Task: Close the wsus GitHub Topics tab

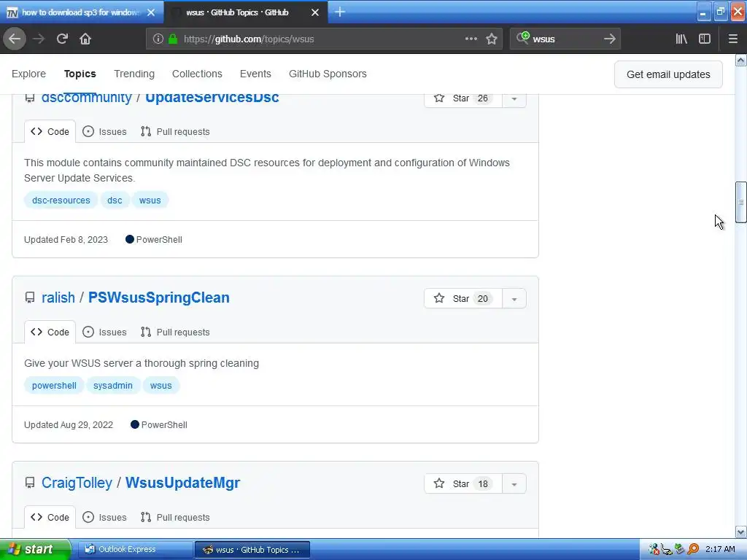Action: click(315, 12)
